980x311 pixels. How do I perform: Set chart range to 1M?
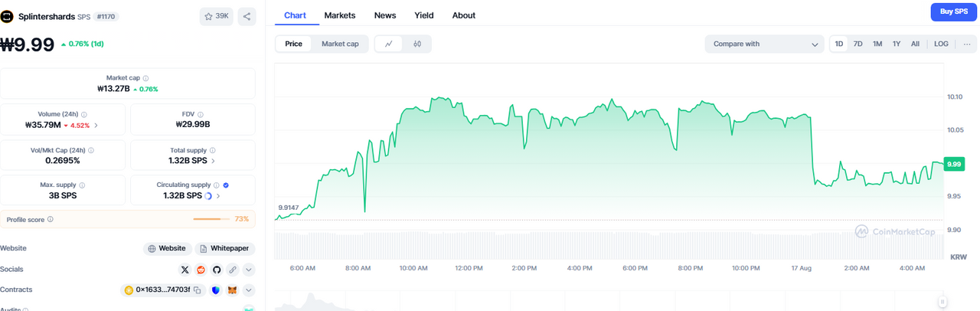point(877,44)
